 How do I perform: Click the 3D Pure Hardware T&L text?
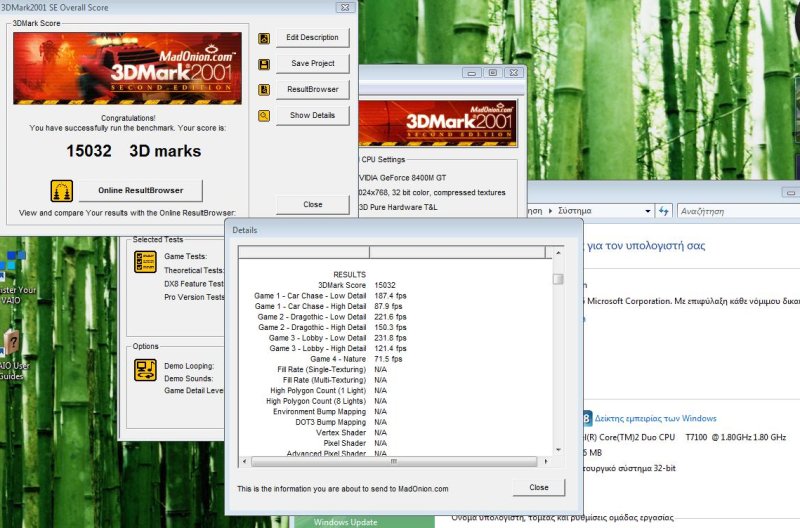click(x=398, y=207)
